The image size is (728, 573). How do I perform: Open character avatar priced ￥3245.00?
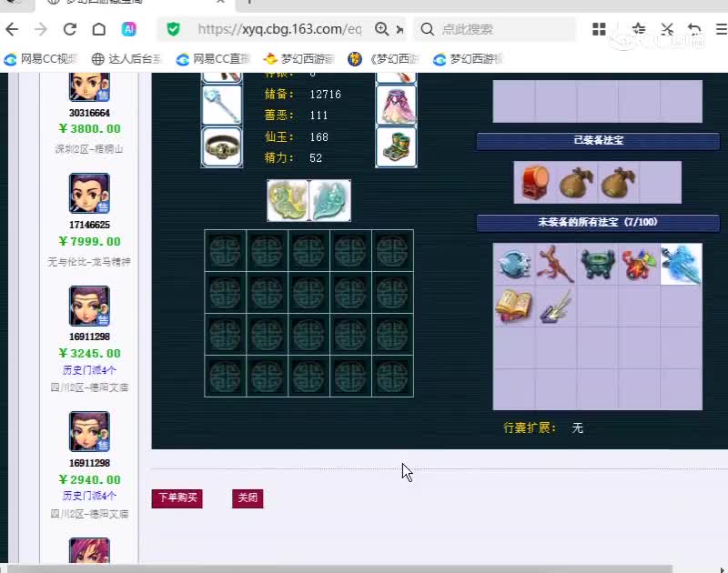point(89,306)
